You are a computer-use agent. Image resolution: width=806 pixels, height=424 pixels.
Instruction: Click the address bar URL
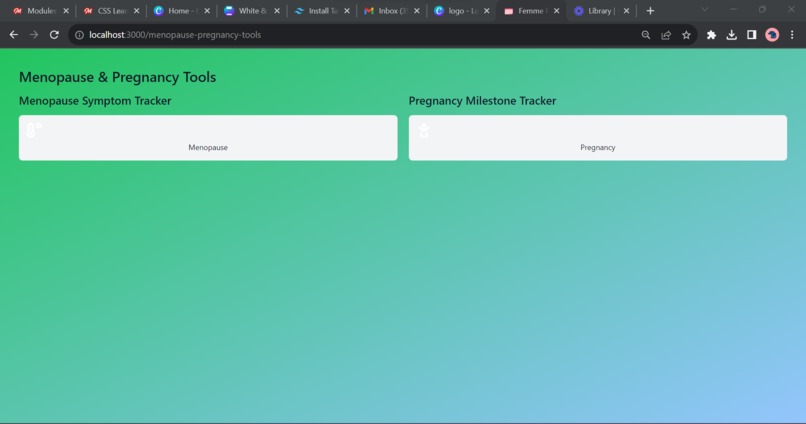tap(175, 35)
